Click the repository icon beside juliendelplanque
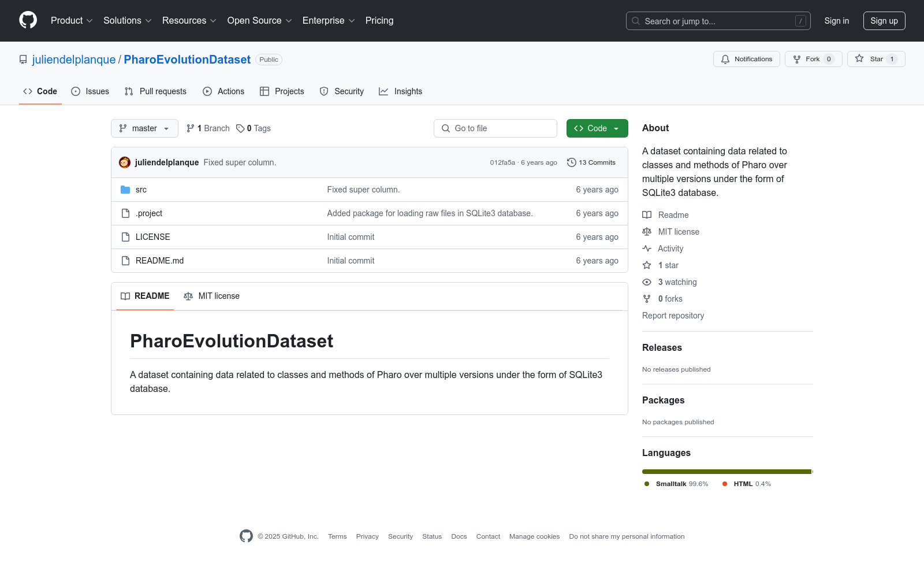The width and height of the screenshot is (924, 578). tap(23, 60)
